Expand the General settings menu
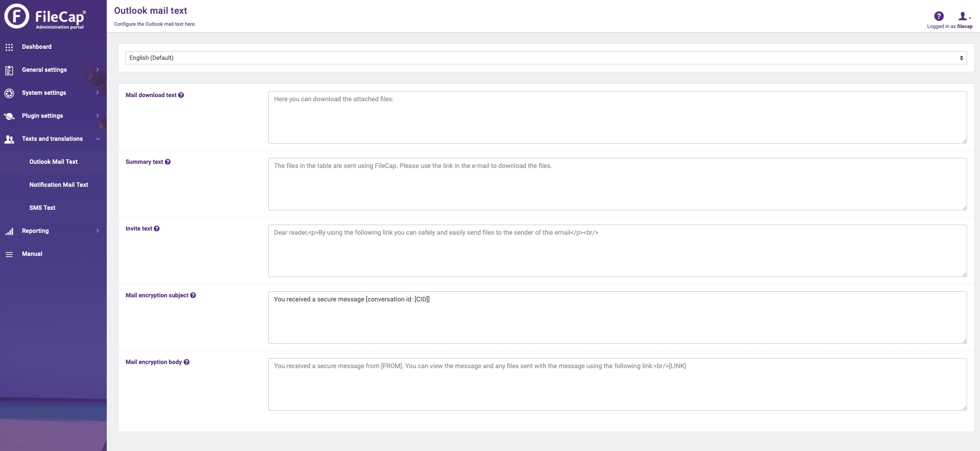This screenshot has width=980, height=451. 44,69
